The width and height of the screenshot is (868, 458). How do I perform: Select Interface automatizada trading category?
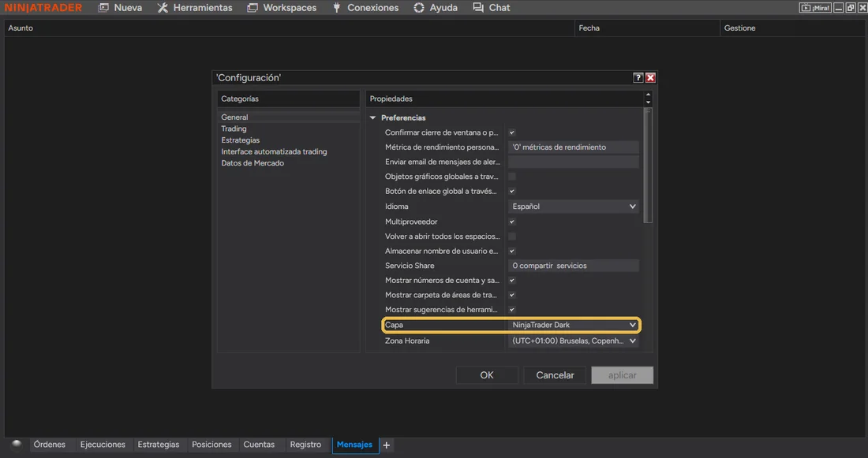click(274, 151)
